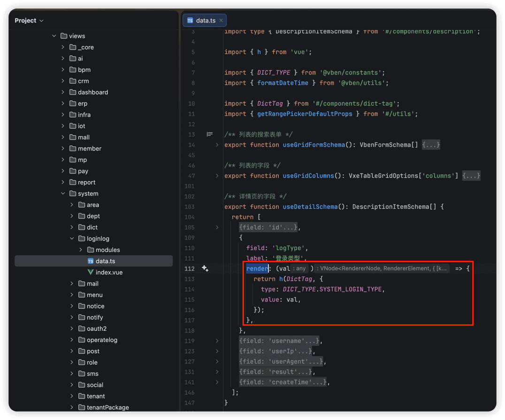This screenshot has height=420, width=505.
Task: Click the TypeScript icon of data.ts tree file
Action: tap(91, 261)
